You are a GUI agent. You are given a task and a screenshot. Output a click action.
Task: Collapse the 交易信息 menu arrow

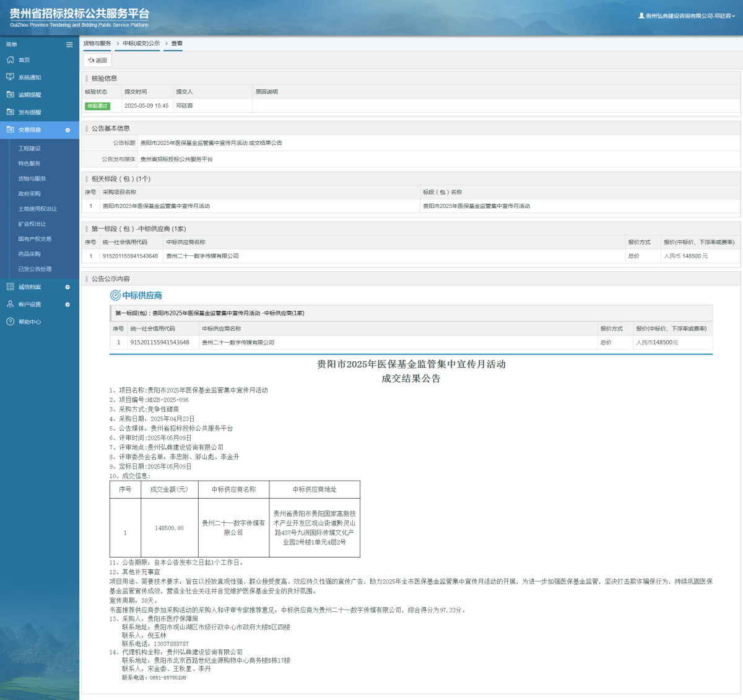coord(67,130)
